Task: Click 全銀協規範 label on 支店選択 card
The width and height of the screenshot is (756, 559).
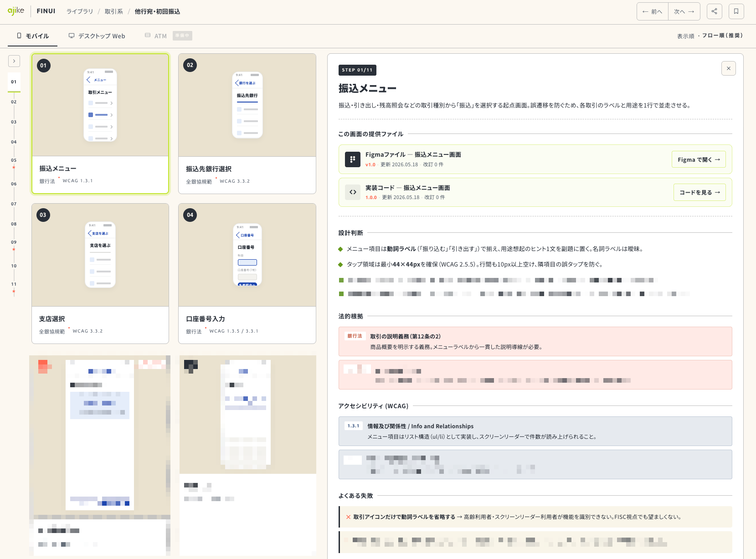Action: tap(52, 332)
